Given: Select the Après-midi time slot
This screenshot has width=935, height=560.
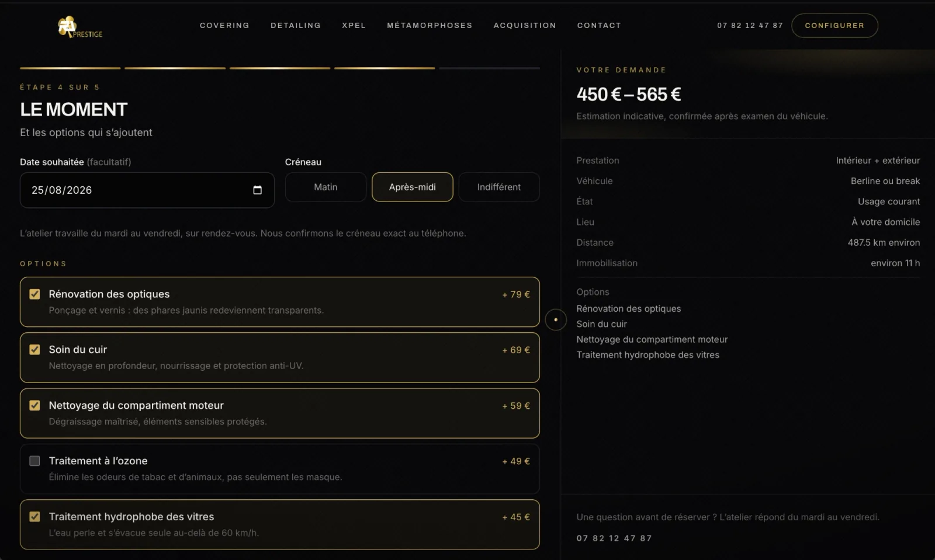Looking at the screenshot, I should [412, 187].
